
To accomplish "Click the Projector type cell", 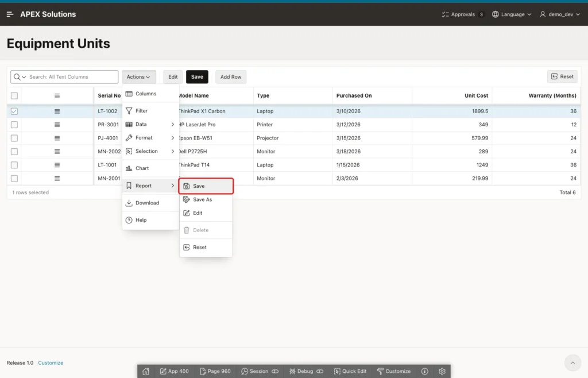I will coord(293,138).
